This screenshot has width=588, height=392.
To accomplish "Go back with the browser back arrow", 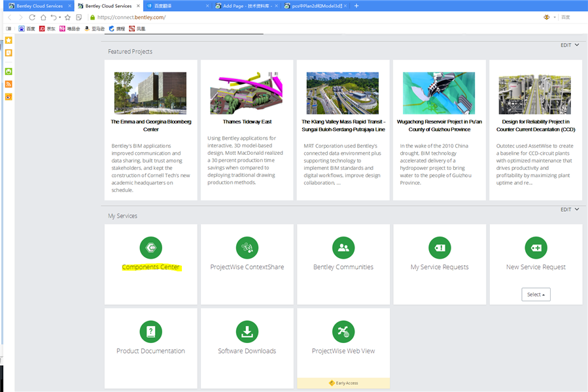I will coord(10,17).
